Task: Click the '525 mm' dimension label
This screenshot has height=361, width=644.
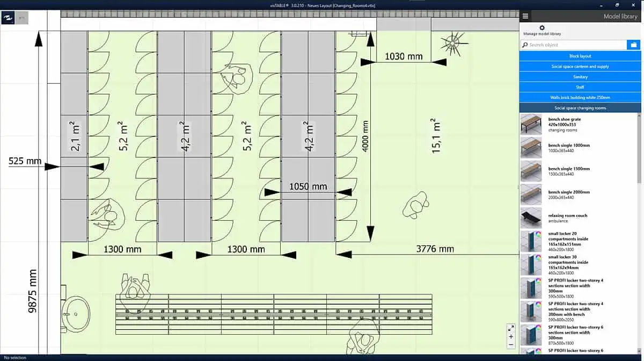Action: (25, 160)
